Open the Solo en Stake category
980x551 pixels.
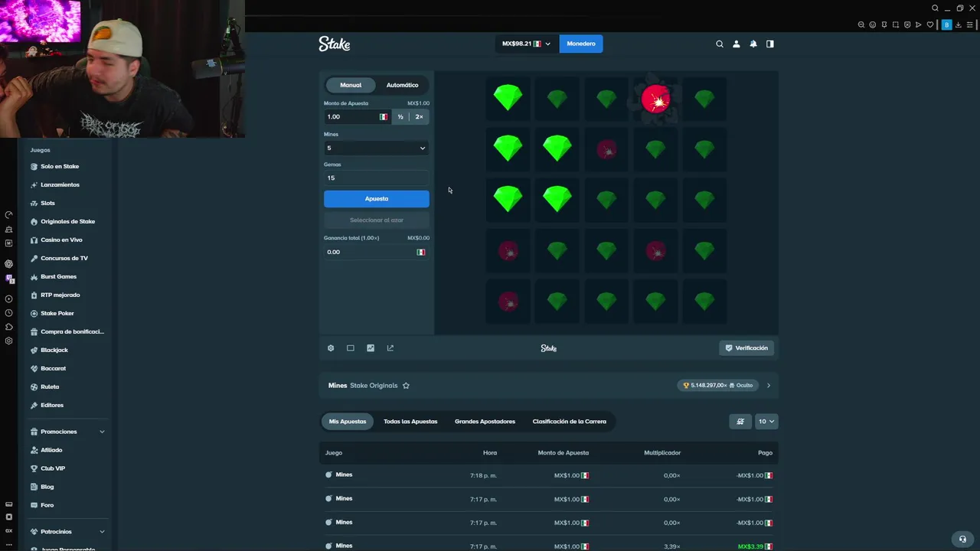(x=60, y=166)
